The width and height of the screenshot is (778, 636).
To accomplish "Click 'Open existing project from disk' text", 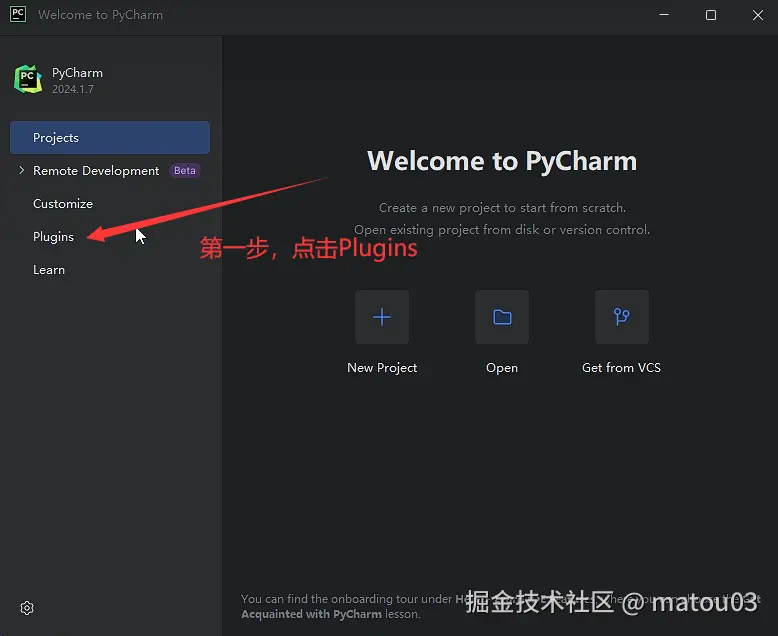I will (x=502, y=230).
